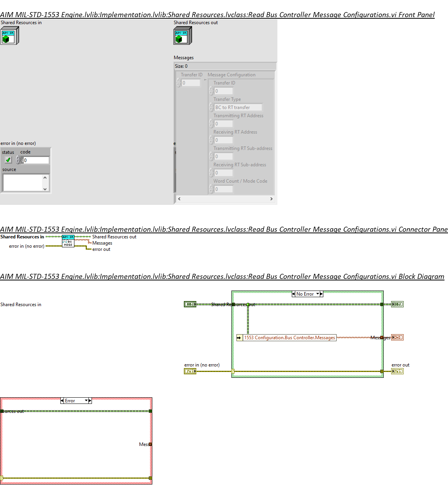Click the Messages label on connector pane
Image resolution: width=448 pixels, height=504 pixels.
[102, 243]
